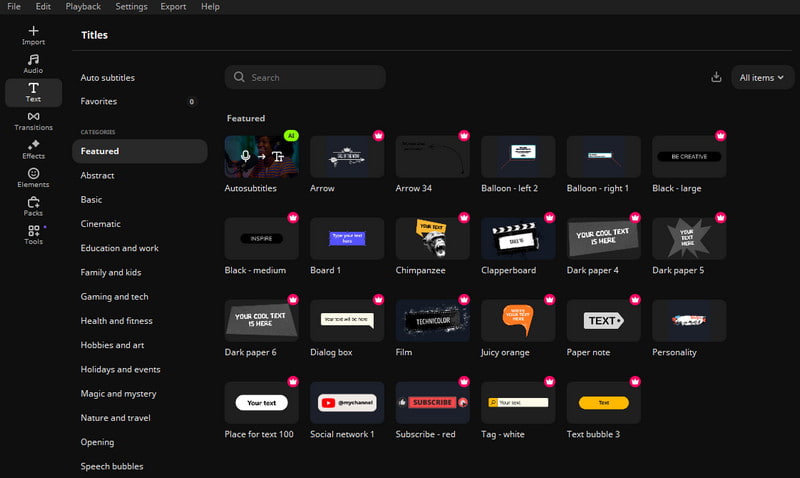The height and width of the screenshot is (478, 800).
Task: Select the Chimpanzee title thumbnail
Action: click(432, 239)
